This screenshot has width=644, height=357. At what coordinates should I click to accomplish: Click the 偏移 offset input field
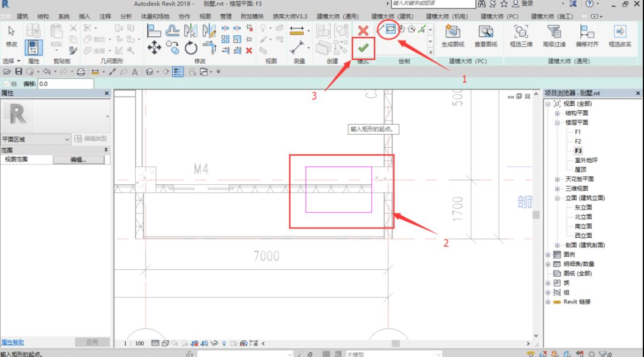click(x=66, y=84)
